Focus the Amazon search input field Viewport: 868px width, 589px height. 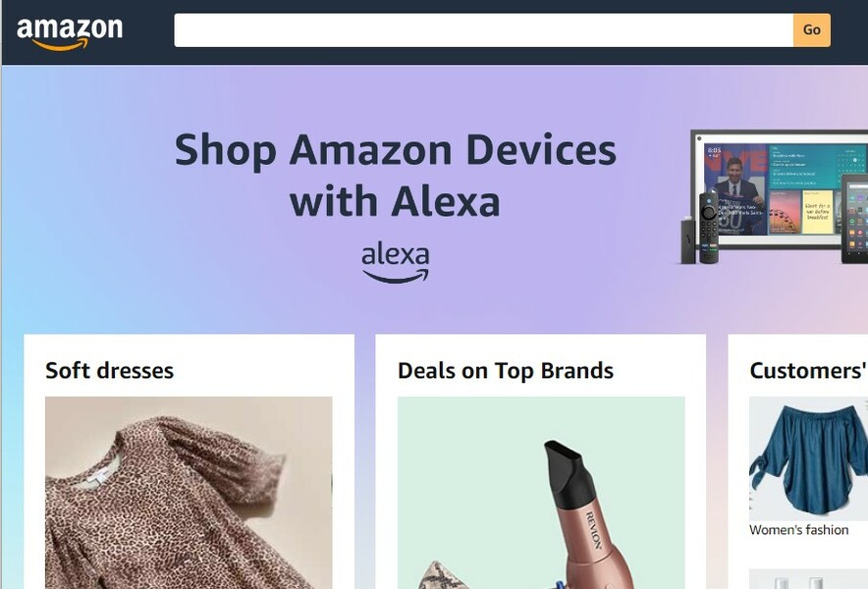tap(483, 29)
